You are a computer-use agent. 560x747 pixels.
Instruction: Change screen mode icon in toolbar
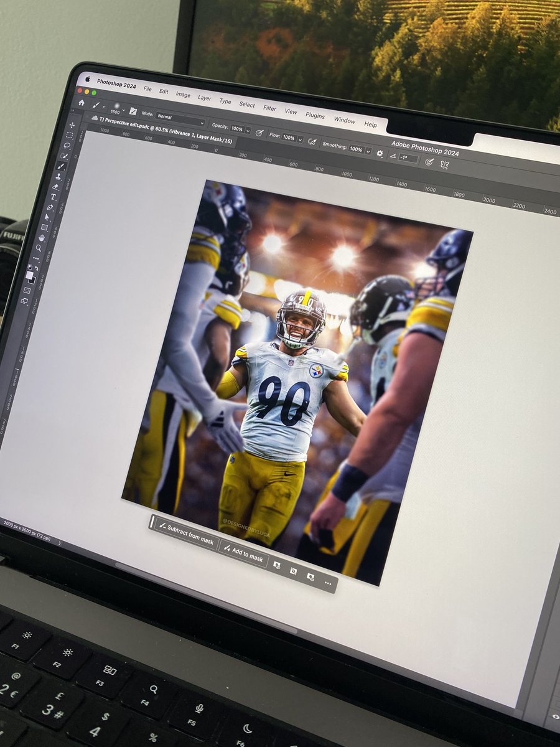24,301
